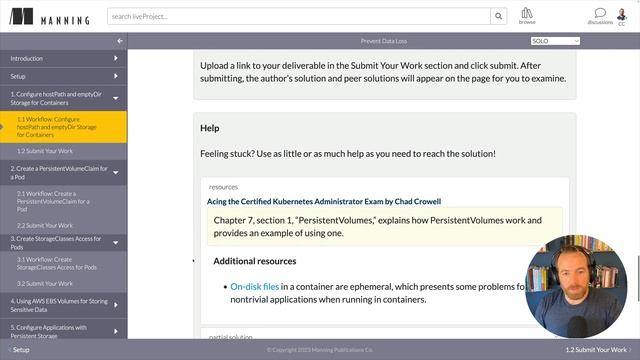Click the webcam video overlay
This screenshot has width=640, height=360.
tap(576, 287)
